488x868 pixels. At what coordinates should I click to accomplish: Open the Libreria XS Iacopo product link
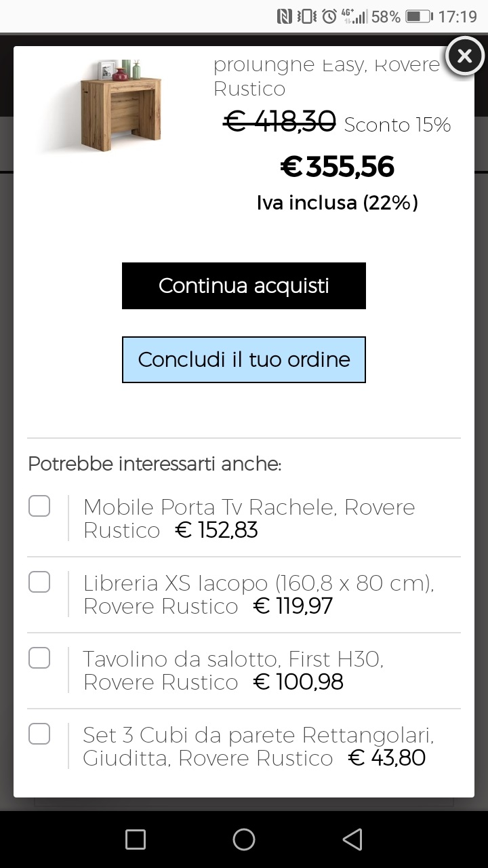[258, 594]
